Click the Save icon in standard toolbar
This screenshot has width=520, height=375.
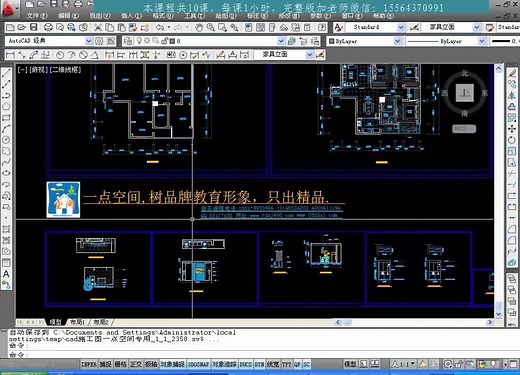point(33,27)
